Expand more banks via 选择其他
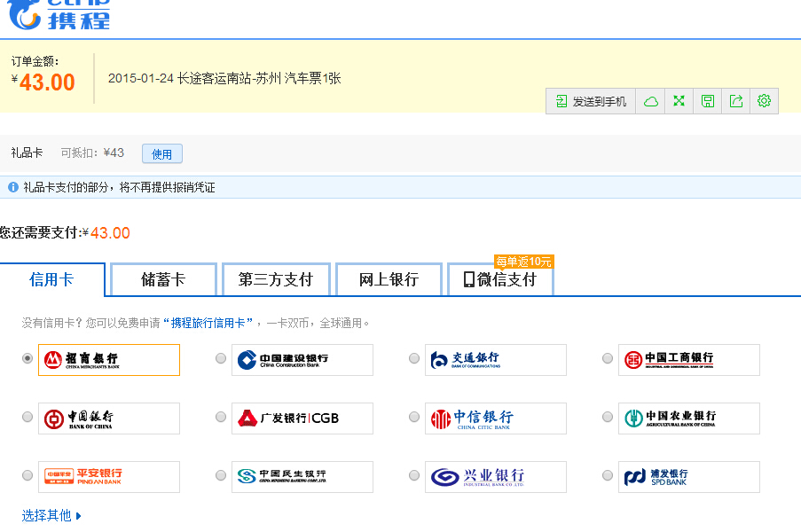 tap(51, 516)
